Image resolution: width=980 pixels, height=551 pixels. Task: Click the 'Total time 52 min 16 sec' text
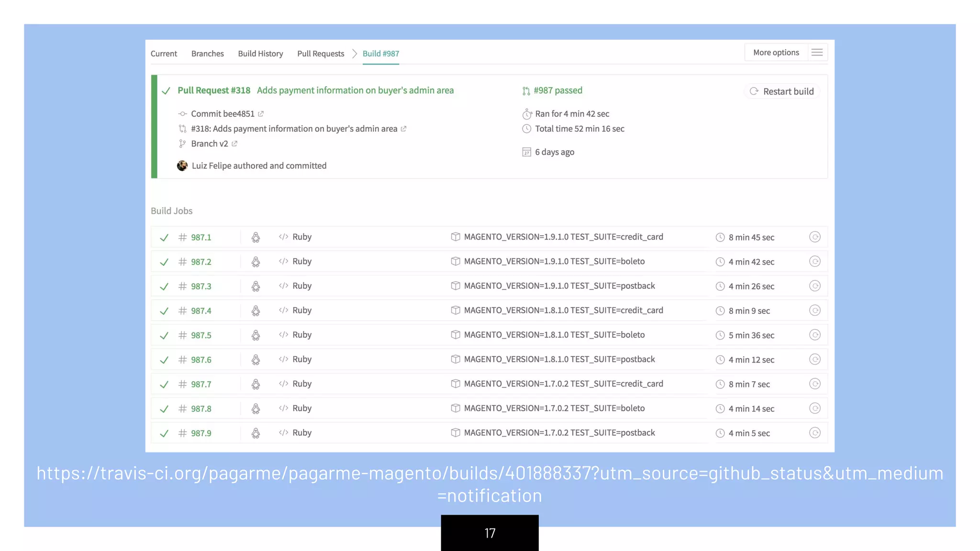(x=579, y=129)
